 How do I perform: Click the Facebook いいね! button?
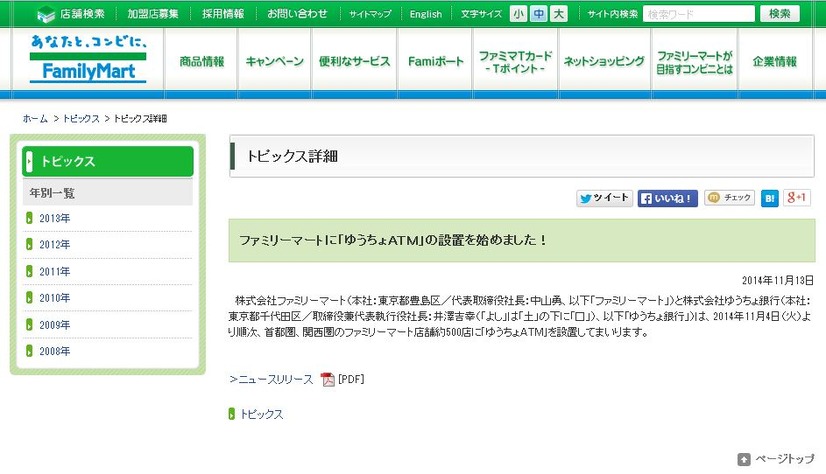click(x=667, y=199)
